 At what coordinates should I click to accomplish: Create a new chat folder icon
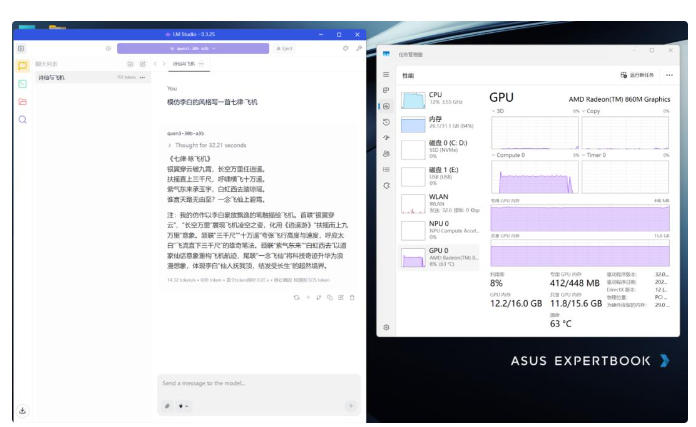coord(130,64)
